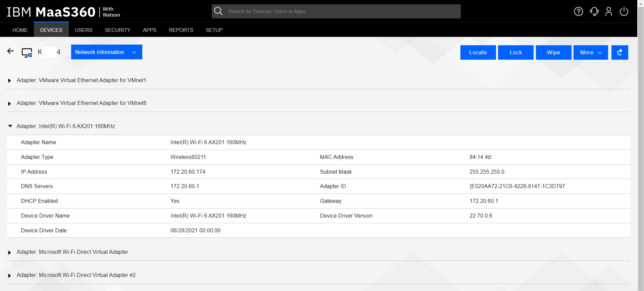Click the Locate button
The height and width of the screenshot is (291, 644).
pyautogui.click(x=478, y=52)
